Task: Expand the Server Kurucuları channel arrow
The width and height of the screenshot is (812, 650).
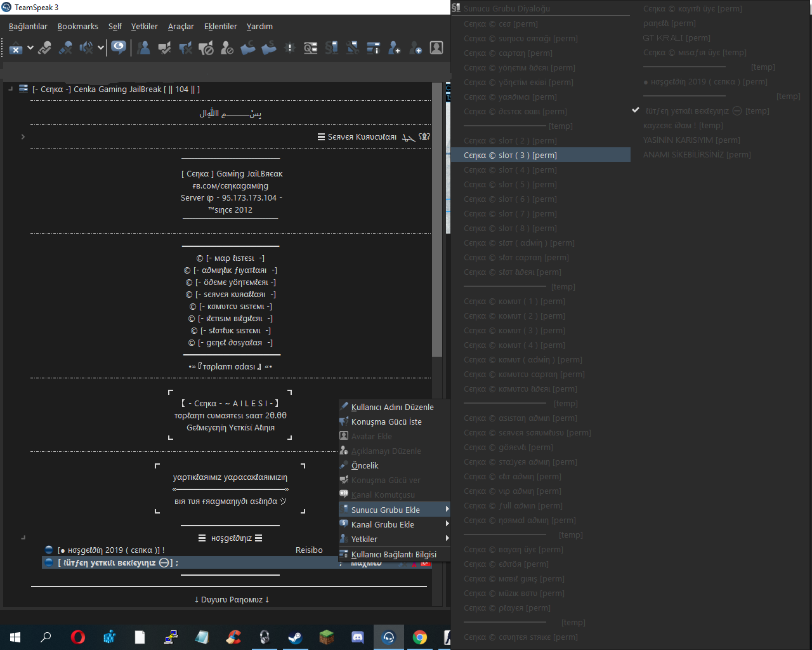Action: point(23,136)
